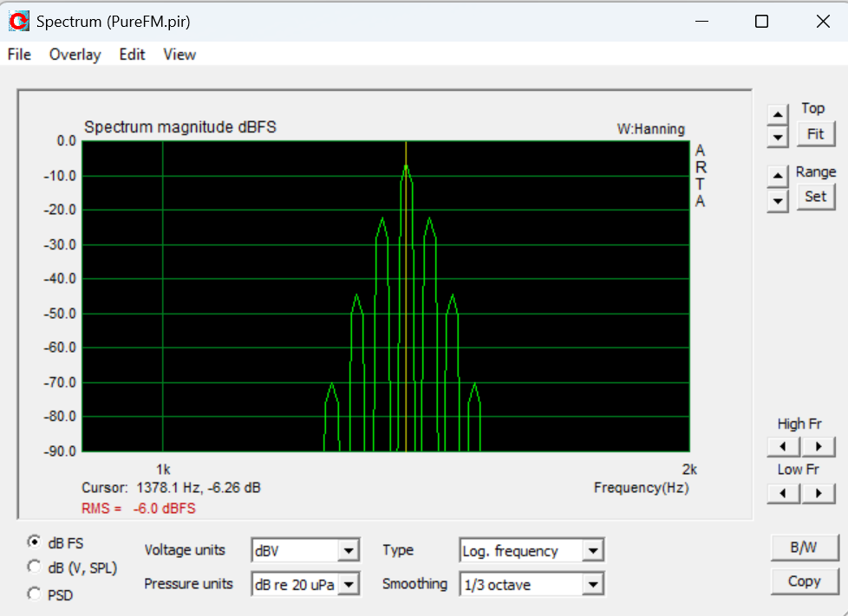This screenshot has width=848, height=616.
Task: Click the 2k frequency axis label
Action: pos(689,469)
